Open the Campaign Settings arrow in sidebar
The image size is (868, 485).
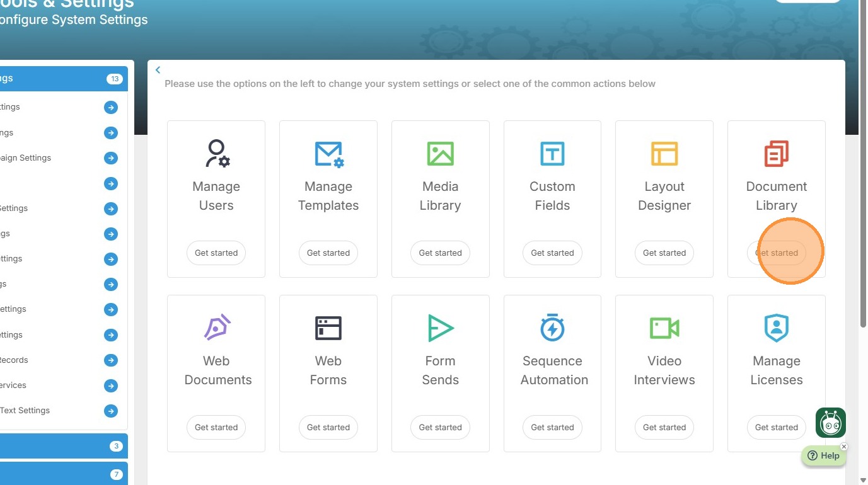pos(111,158)
